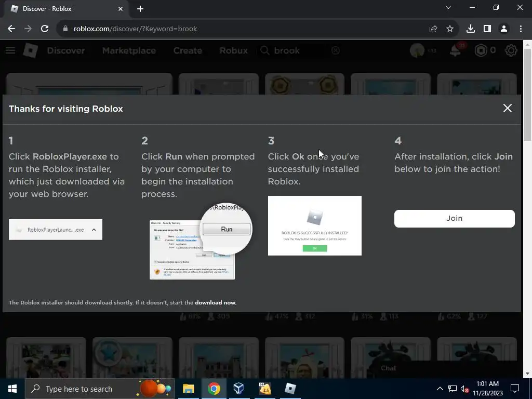
Task: Close the Thanks for visiting Roblox dialog
Action: point(507,108)
